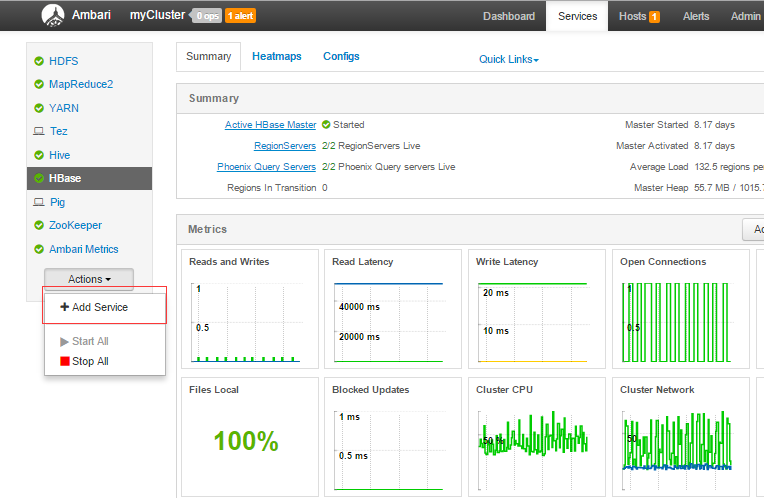The width and height of the screenshot is (764, 498).
Task: Open the Actions dropdown button
Action: tap(89, 279)
